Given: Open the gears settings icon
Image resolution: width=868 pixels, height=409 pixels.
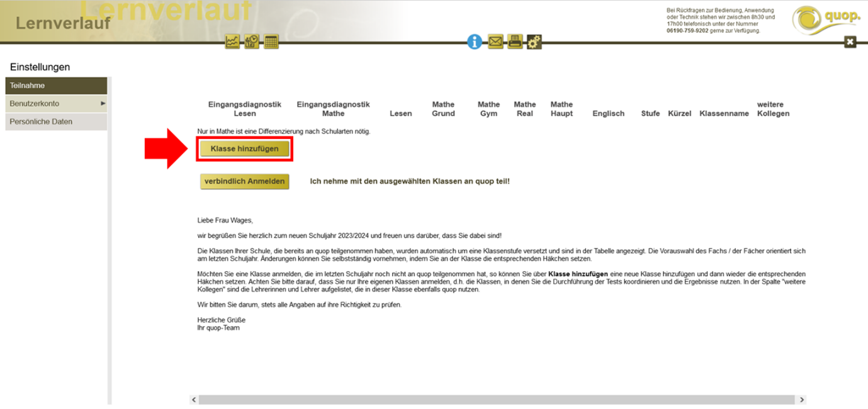Looking at the screenshot, I should pos(534,42).
